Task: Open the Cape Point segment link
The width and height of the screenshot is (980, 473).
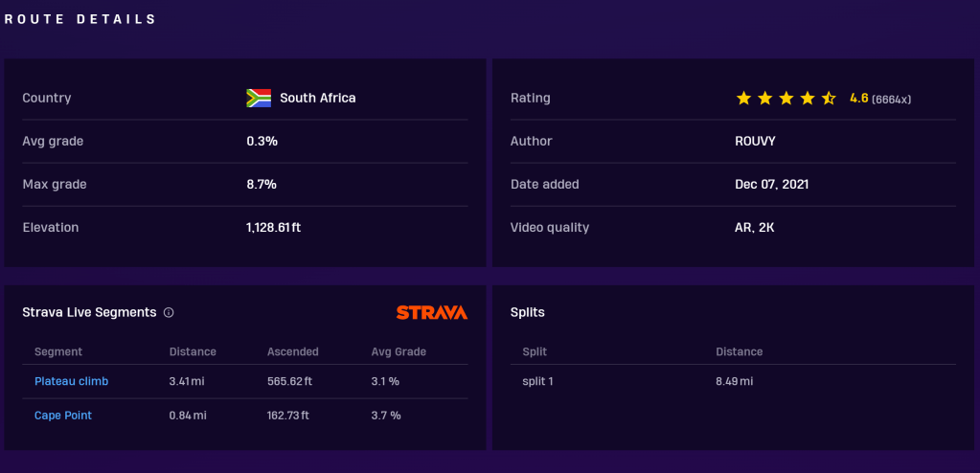Action: tap(63, 416)
